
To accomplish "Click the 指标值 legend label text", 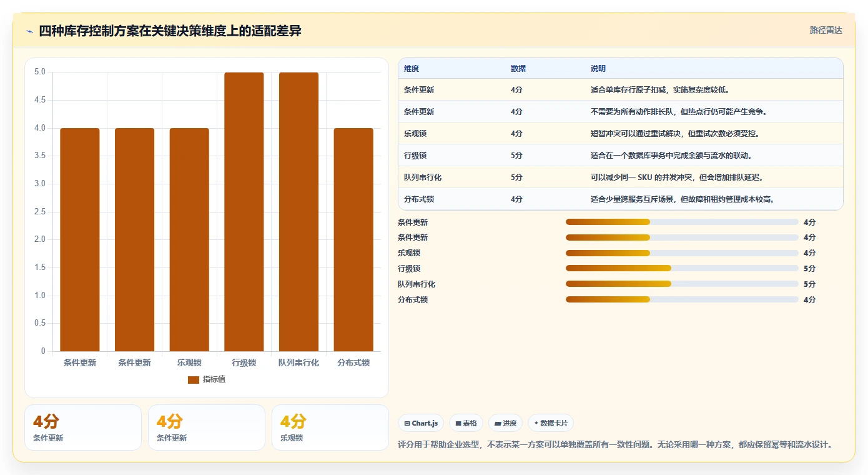I will click(214, 380).
